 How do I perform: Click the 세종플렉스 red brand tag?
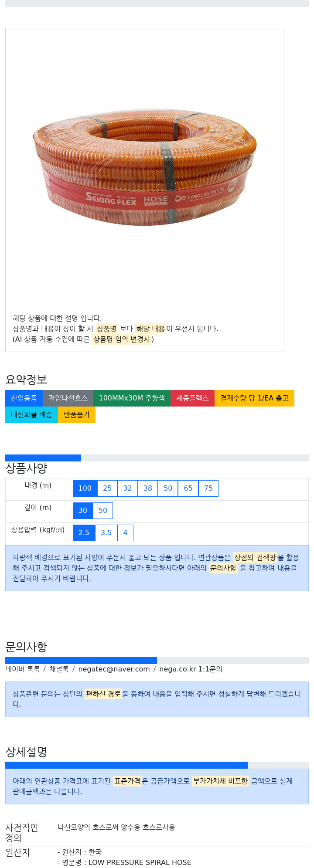[x=193, y=398]
